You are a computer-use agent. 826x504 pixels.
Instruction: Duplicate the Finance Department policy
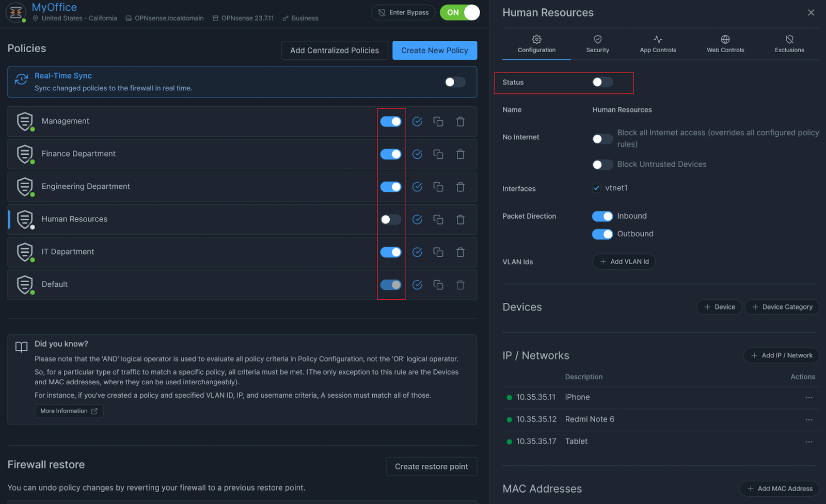438,154
